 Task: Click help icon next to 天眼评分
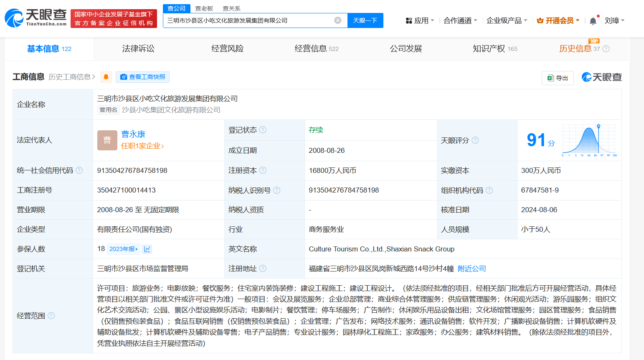(x=475, y=140)
